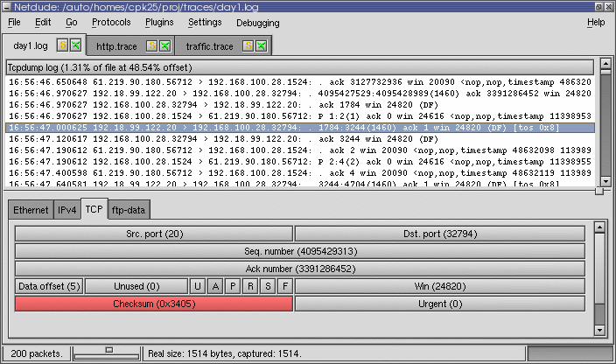
Task: Edit the Seq. number (4095429313) field
Action: (x=300, y=251)
